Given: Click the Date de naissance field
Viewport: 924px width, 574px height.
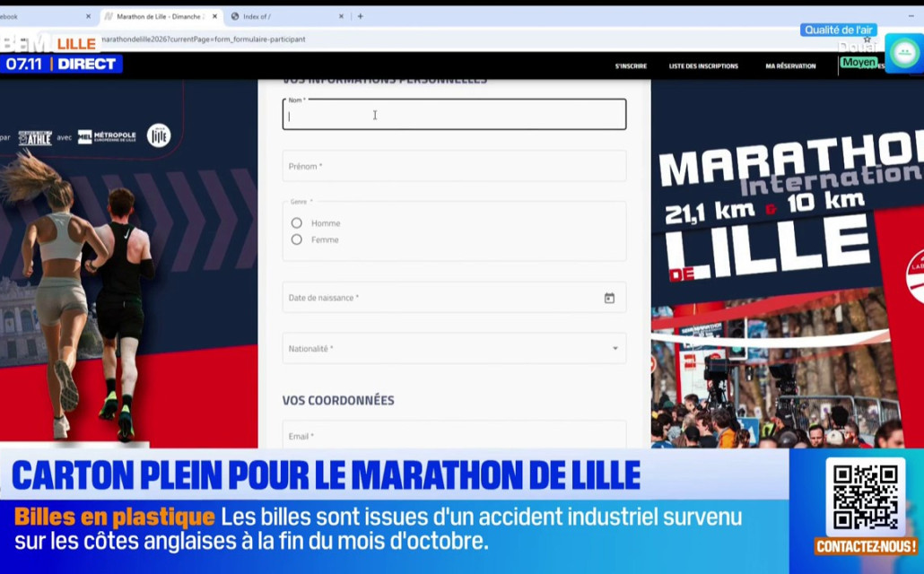Looking at the screenshot, I should point(440,298).
